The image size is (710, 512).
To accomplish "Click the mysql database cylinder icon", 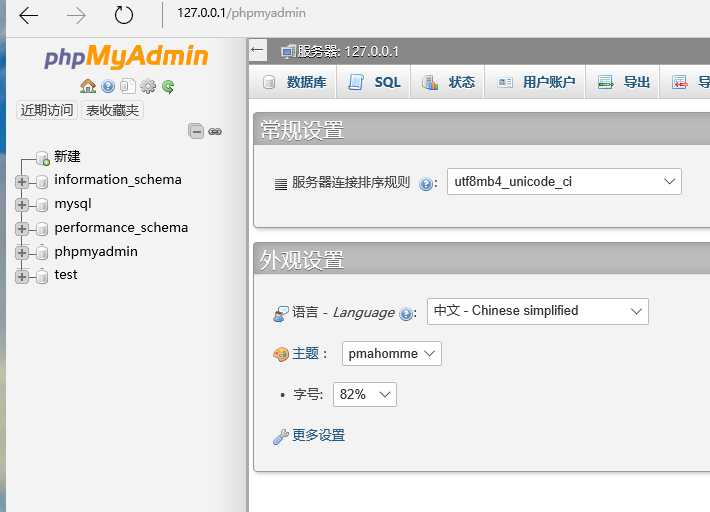I will point(42,205).
